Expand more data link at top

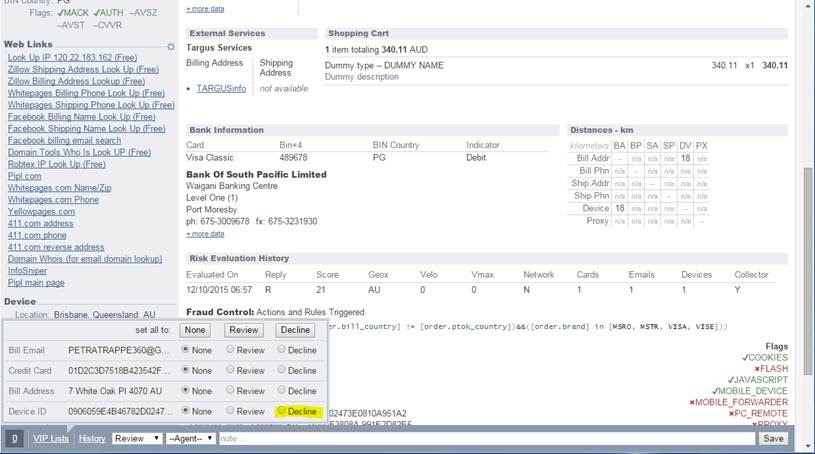(x=205, y=9)
